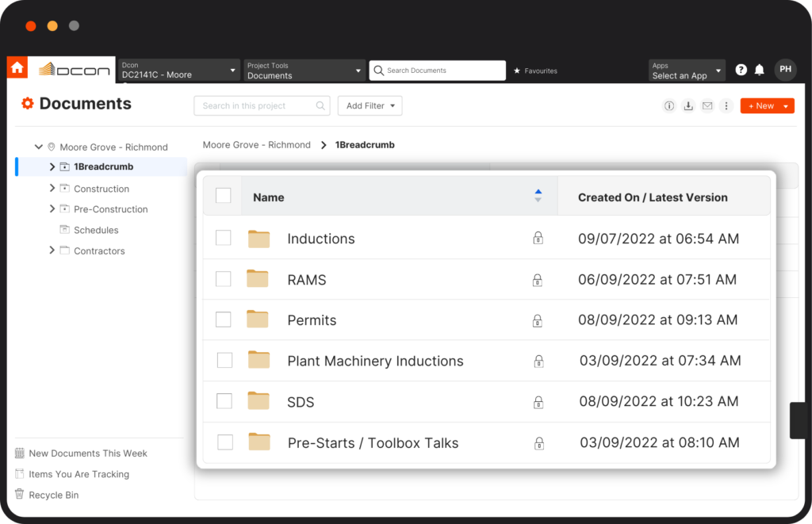Expand the 1Breadcrumb folder chevron
This screenshot has height=524, width=812.
(52, 166)
